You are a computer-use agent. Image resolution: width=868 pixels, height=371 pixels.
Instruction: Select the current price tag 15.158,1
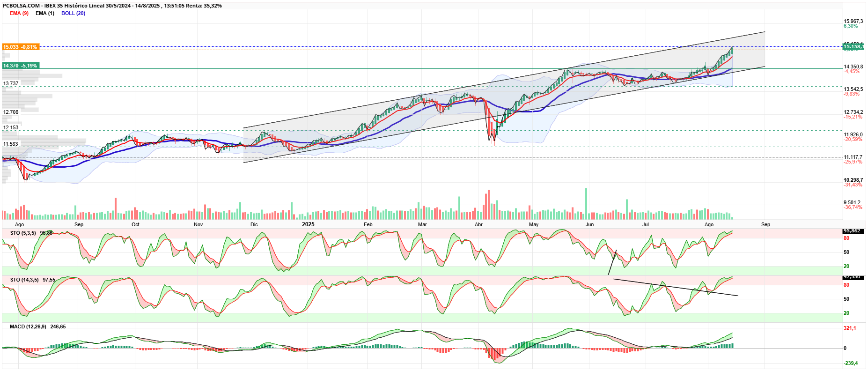[x=853, y=46]
